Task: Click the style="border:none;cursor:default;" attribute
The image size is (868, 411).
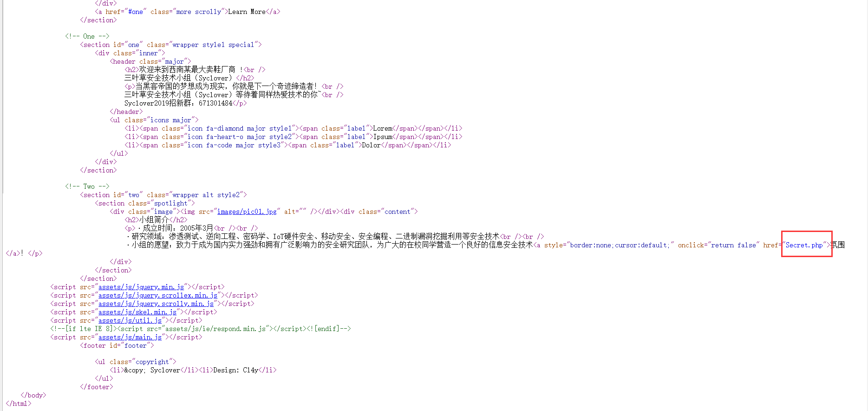Action: point(609,245)
